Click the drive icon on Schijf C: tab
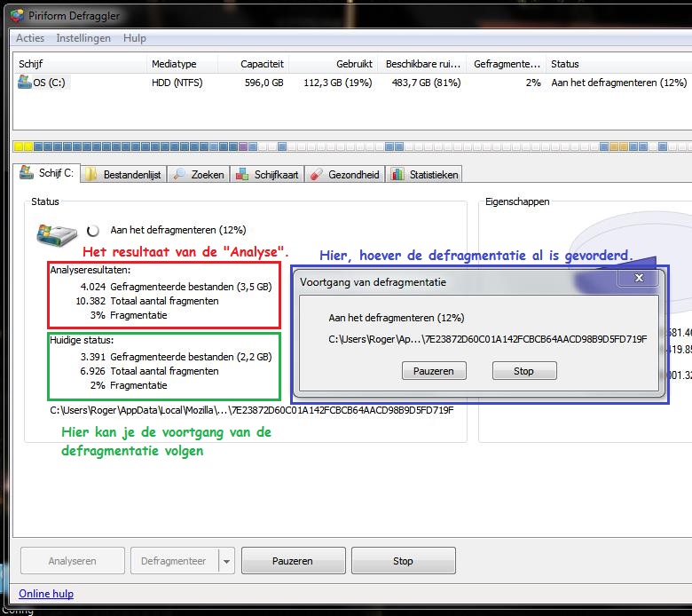This screenshot has height=616, width=692. point(27,172)
